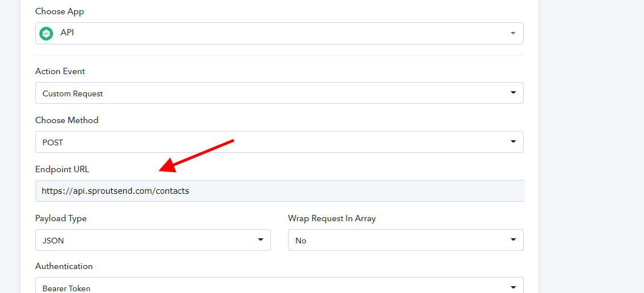Expand the Action Event caret arrow
The height and width of the screenshot is (293, 644).
coord(513,93)
